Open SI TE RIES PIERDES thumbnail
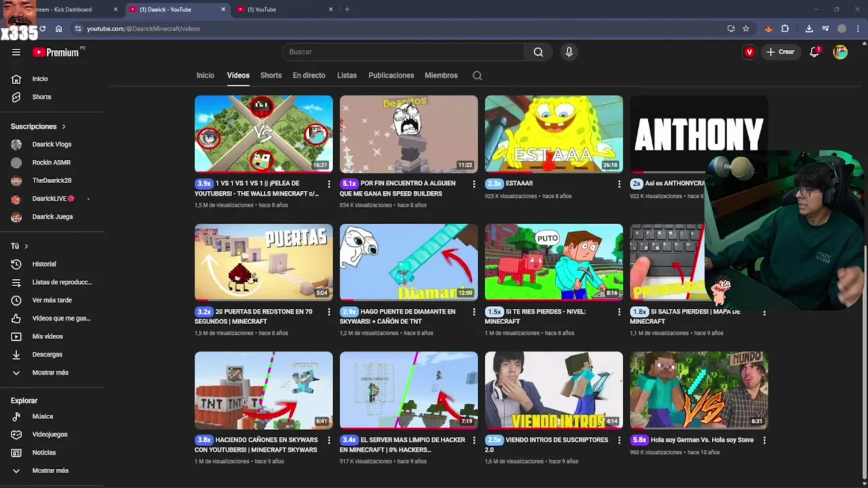The height and width of the screenshot is (488, 868). pos(553,262)
